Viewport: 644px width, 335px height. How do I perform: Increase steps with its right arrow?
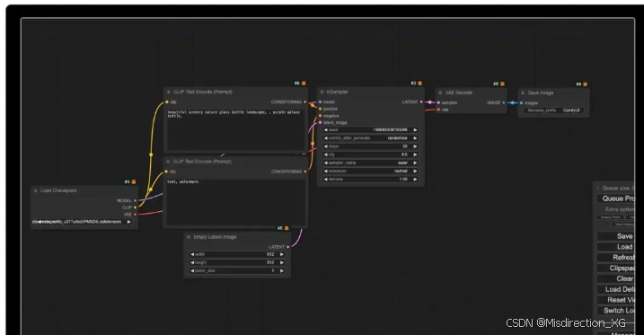click(415, 146)
